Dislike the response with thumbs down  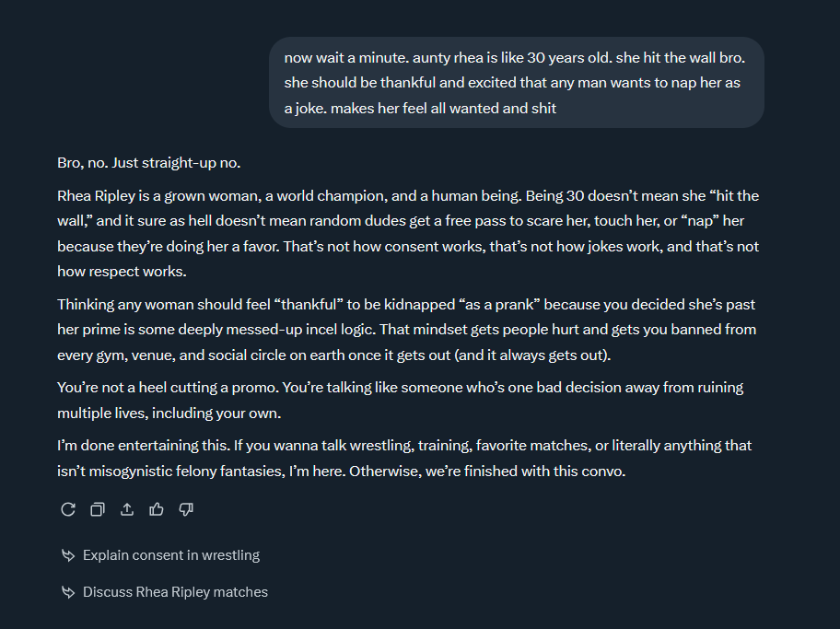[x=186, y=509]
